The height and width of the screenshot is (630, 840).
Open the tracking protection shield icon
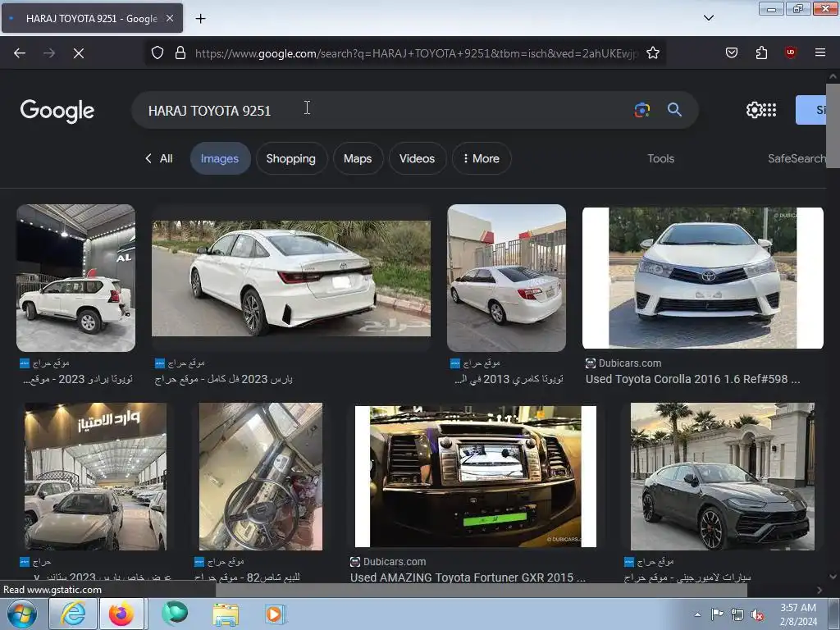click(157, 52)
